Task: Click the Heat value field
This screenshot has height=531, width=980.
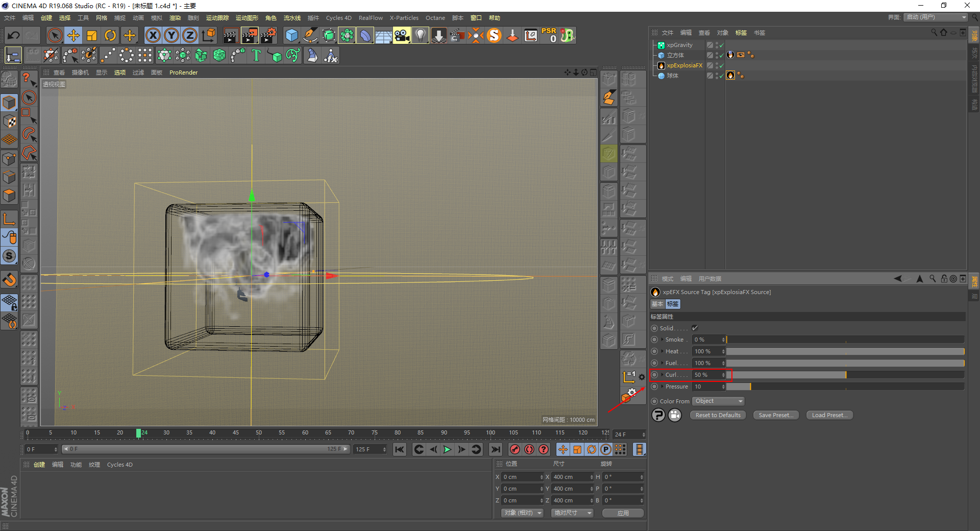Action: [x=708, y=351]
